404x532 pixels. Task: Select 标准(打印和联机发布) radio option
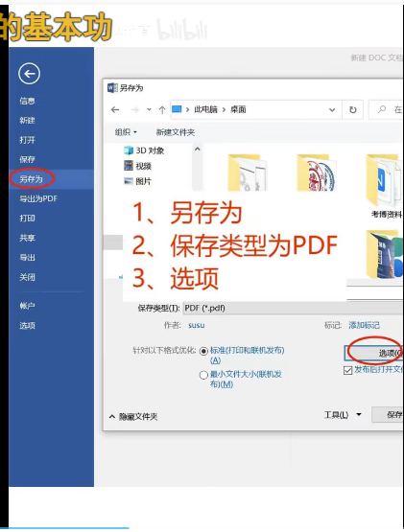203,351
